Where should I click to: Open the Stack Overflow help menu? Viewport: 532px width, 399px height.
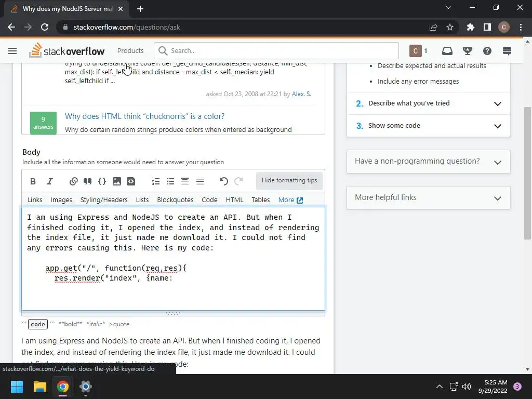click(487, 51)
